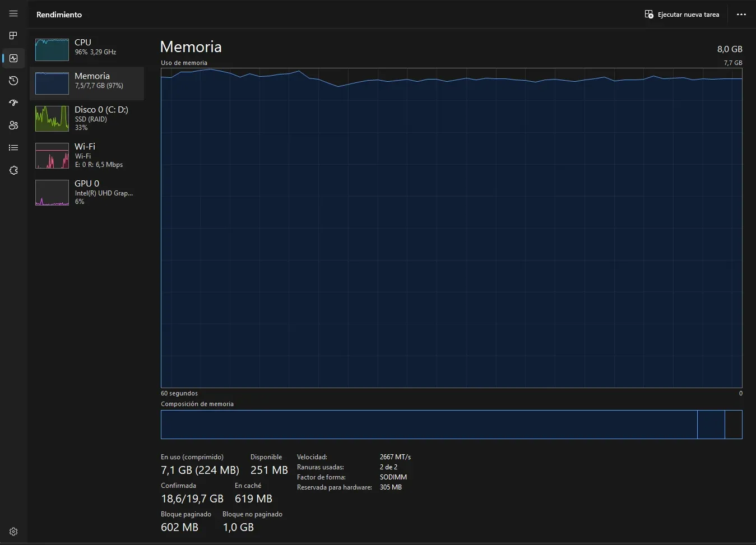Open the Services page icon
756x545 pixels.
click(13, 170)
